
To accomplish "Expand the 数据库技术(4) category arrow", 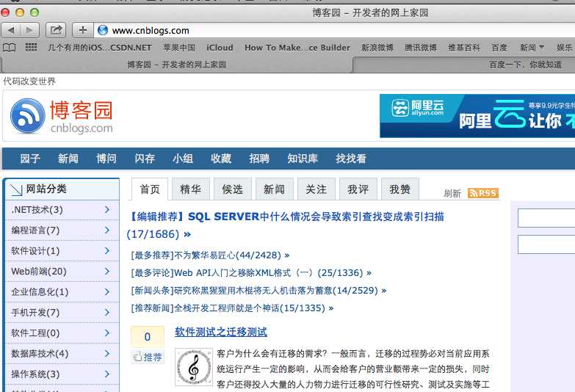I will tap(107, 354).
